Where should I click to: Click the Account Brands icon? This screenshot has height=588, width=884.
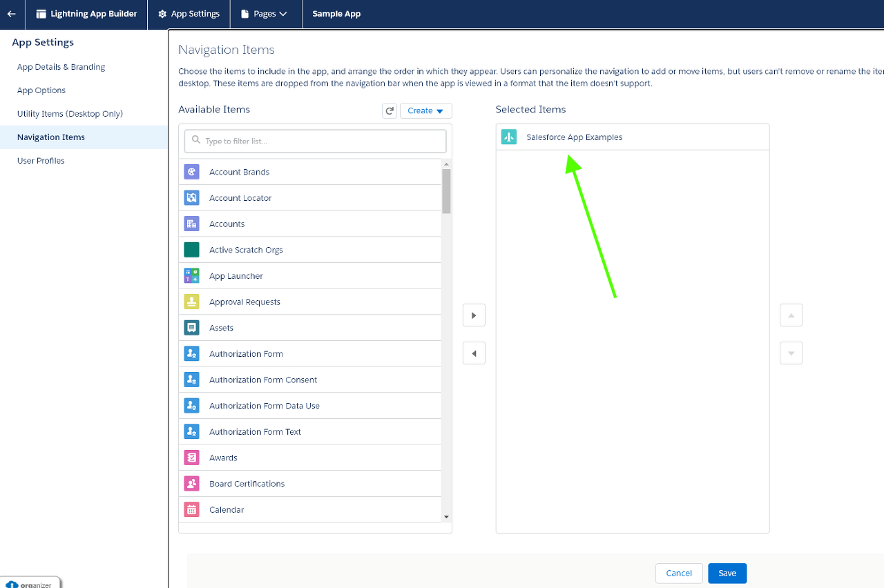tap(192, 172)
